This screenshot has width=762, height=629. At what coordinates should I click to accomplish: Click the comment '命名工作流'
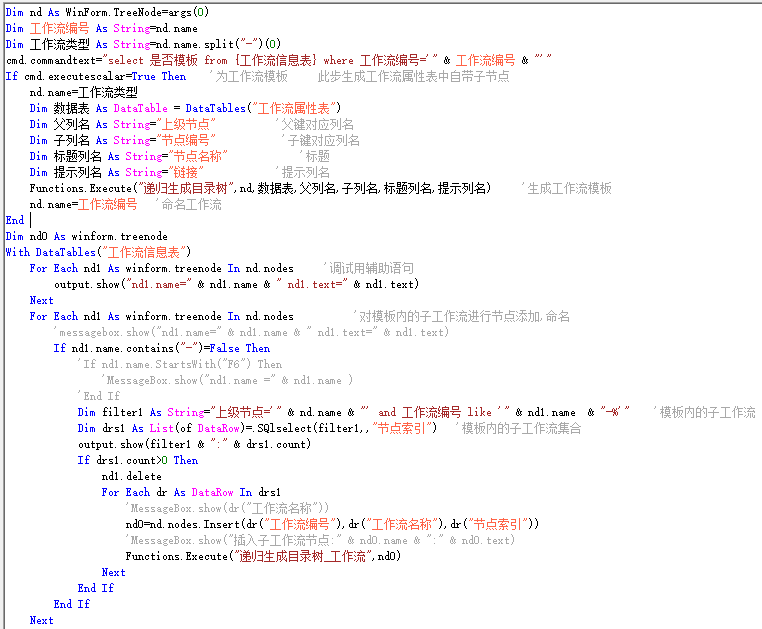(x=189, y=205)
